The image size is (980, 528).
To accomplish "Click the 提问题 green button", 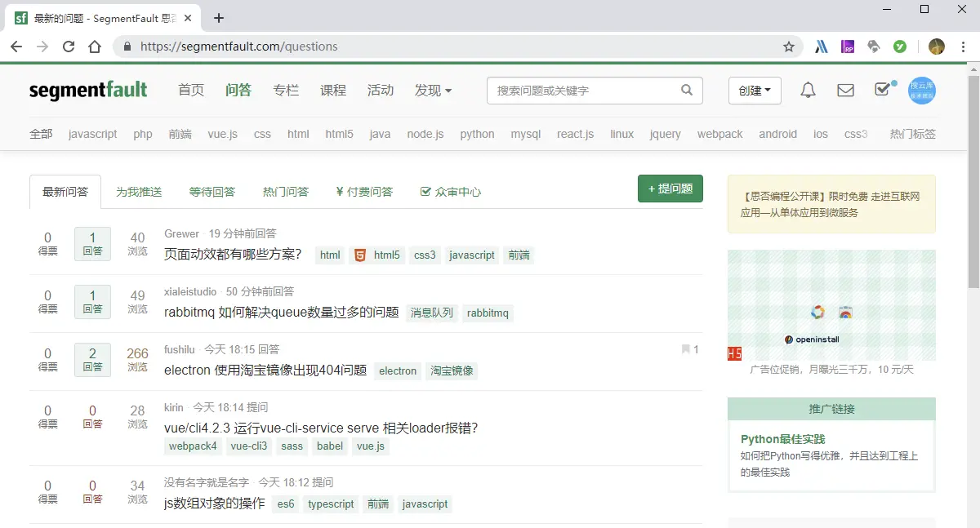I will click(x=670, y=189).
